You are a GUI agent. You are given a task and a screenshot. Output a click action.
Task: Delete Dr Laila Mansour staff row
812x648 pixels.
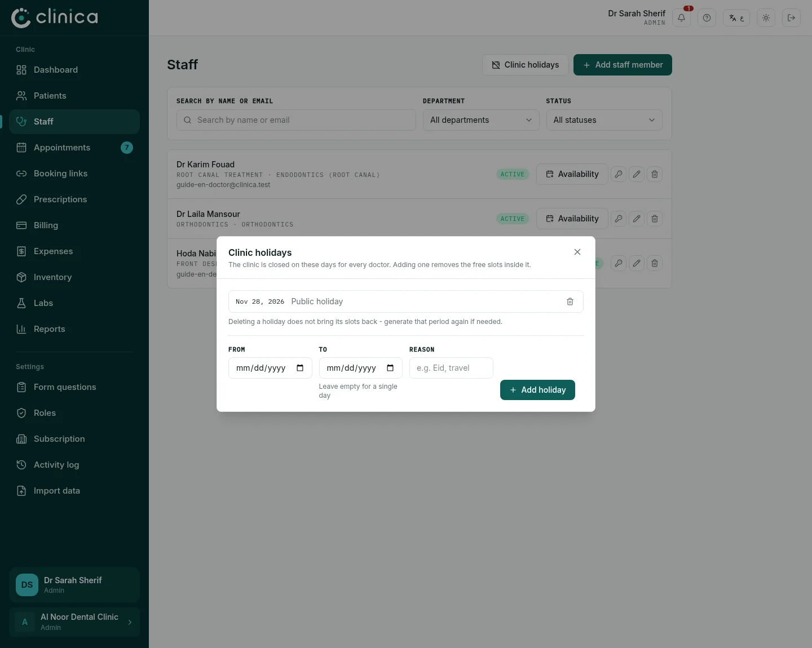(x=655, y=219)
